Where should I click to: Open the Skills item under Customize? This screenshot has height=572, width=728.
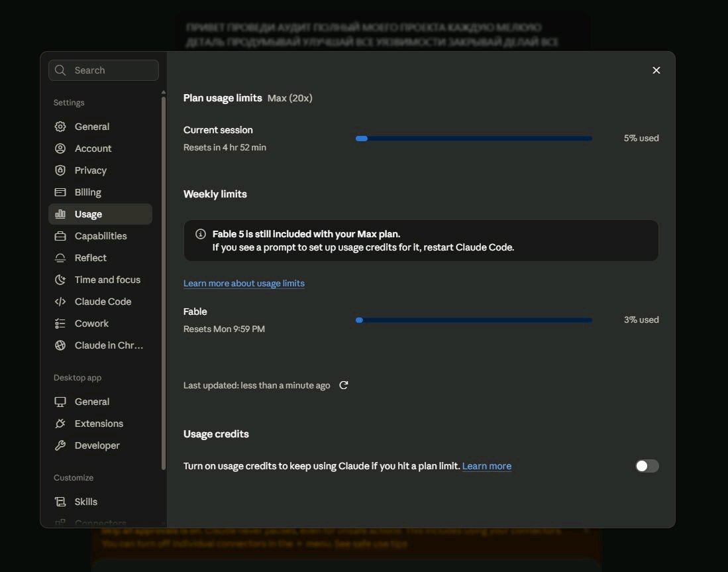pyautogui.click(x=100, y=502)
